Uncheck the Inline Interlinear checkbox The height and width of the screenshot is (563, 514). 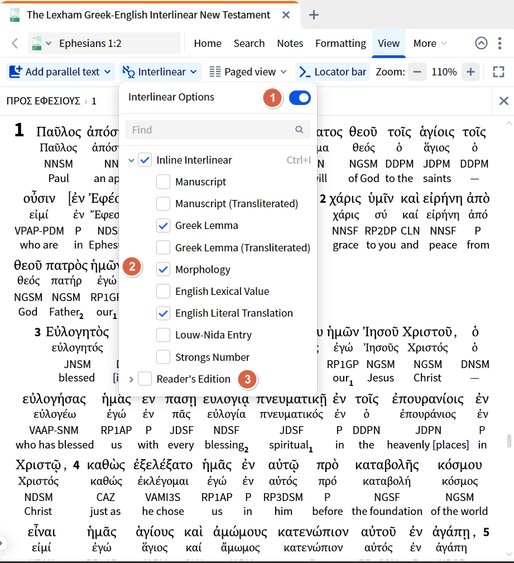click(x=145, y=160)
